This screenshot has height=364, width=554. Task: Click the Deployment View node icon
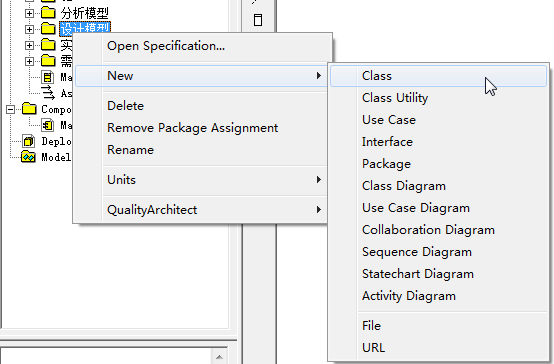point(29,141)
